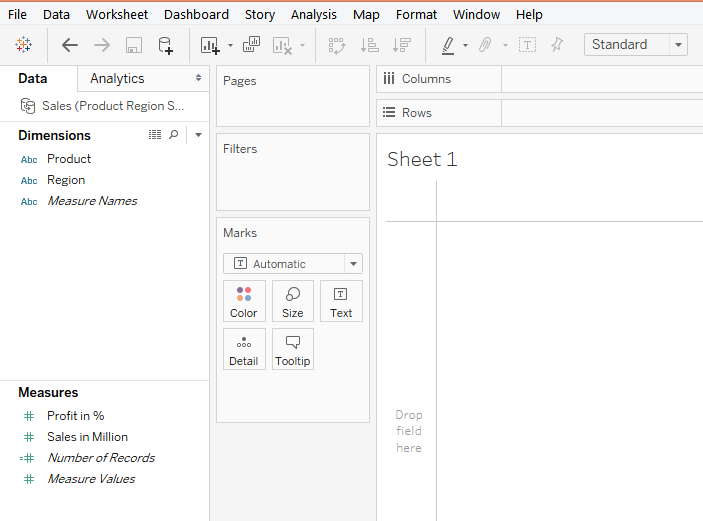The image size is (703, 521).
Task: Toggle the view-as-list grid icon in Dimensions
Action: pos(155,135)
